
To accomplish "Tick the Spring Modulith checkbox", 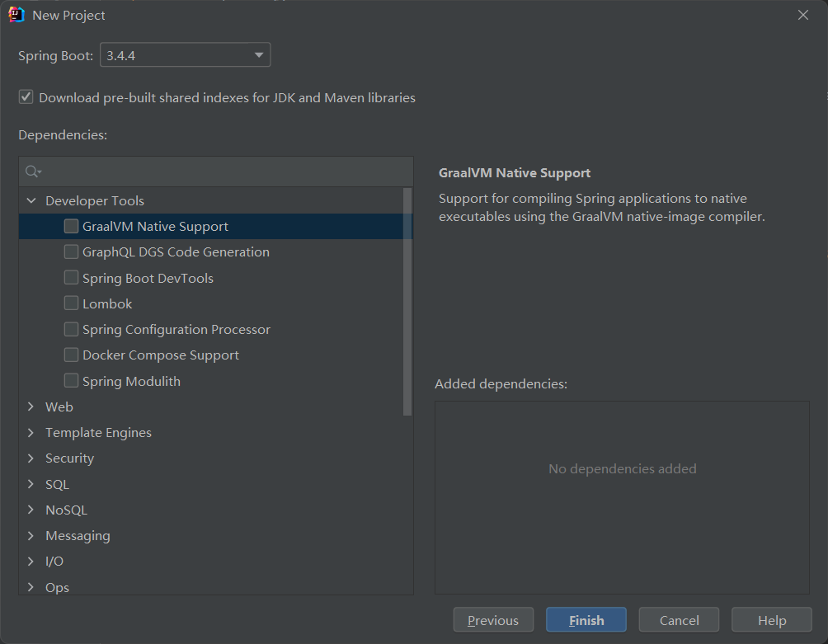I will (71, 381).
